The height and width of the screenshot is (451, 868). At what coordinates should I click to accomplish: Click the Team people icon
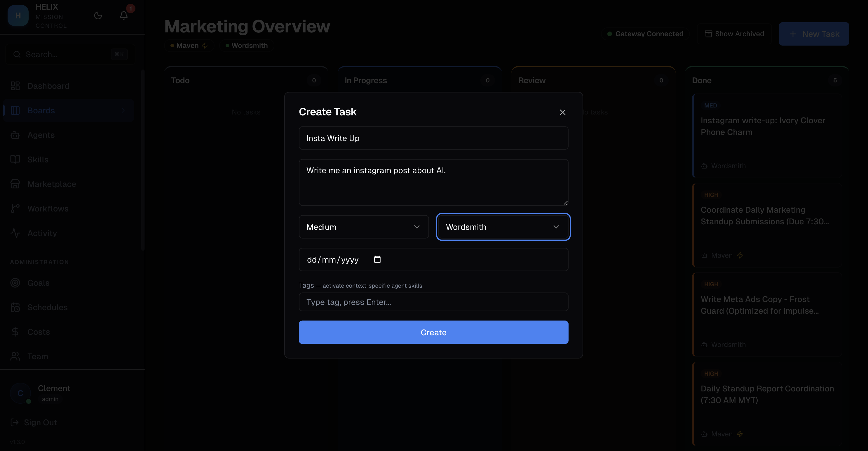[x=15, y=356]
